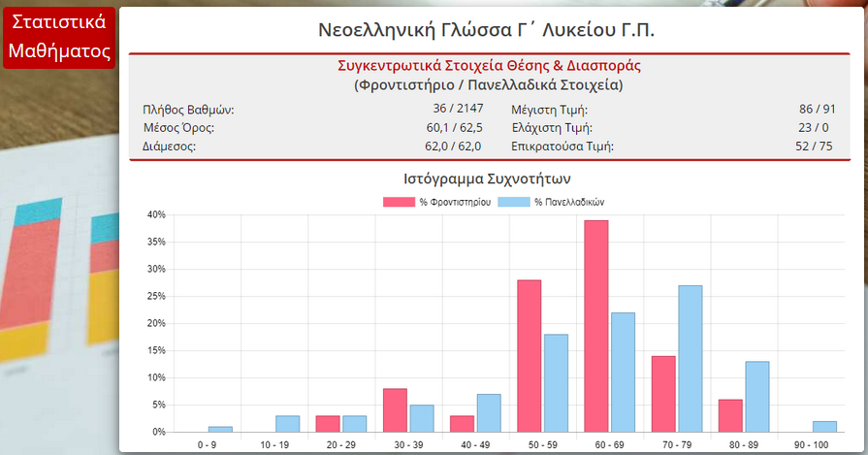This screenshot has height=455, width=868.
Task: Click the pink bar for range 30 - 39
Action: tap(395, 409)
